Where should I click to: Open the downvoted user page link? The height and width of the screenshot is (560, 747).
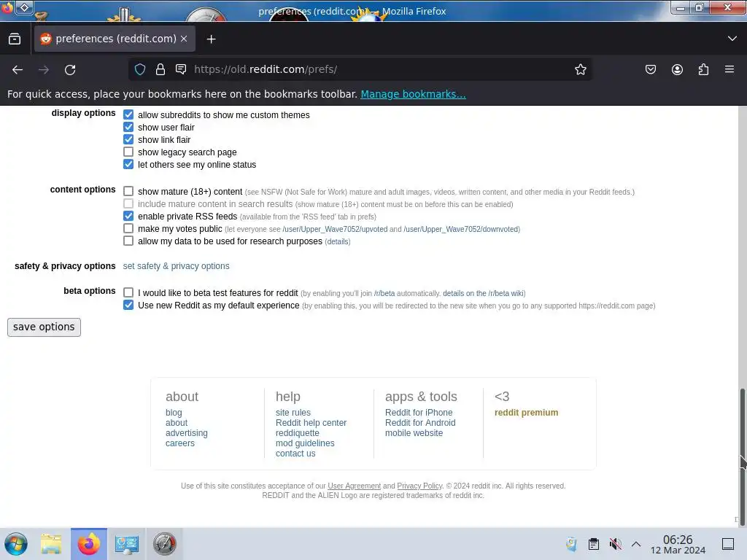pyautogui.click(x=461, y=230)
